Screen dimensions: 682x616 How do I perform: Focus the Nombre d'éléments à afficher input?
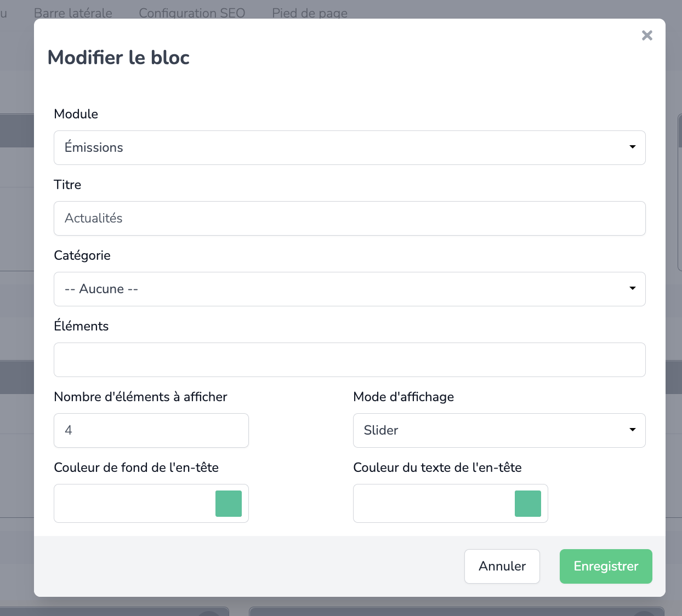(x=151, y=430)
